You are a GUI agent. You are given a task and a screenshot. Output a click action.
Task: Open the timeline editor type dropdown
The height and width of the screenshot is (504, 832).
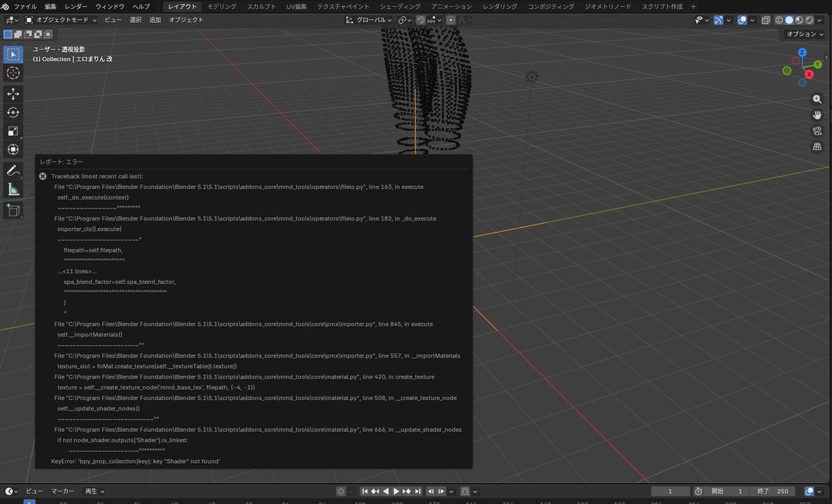pos(12,491)
